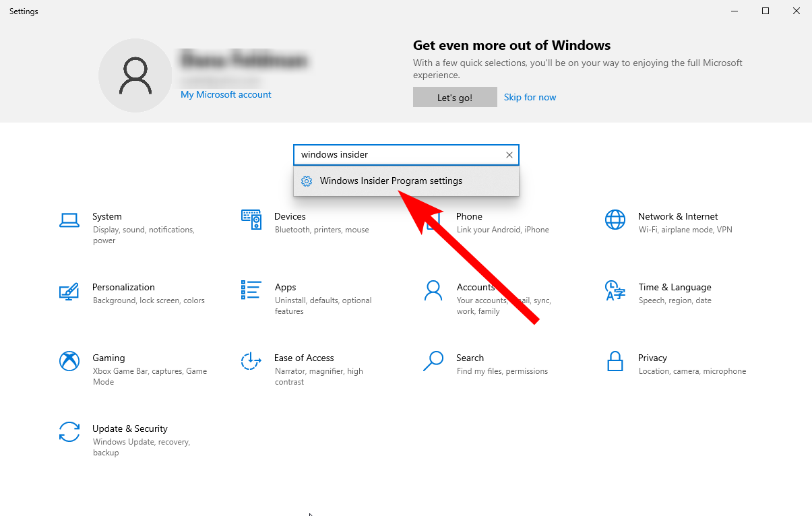Click the Apps category title

[285, 287]
